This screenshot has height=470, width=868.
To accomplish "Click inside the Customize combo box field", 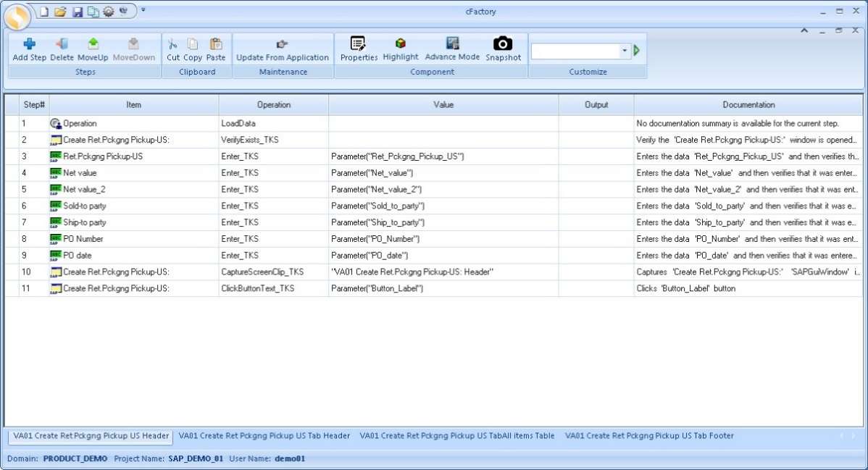I will [x=575, y=51].
